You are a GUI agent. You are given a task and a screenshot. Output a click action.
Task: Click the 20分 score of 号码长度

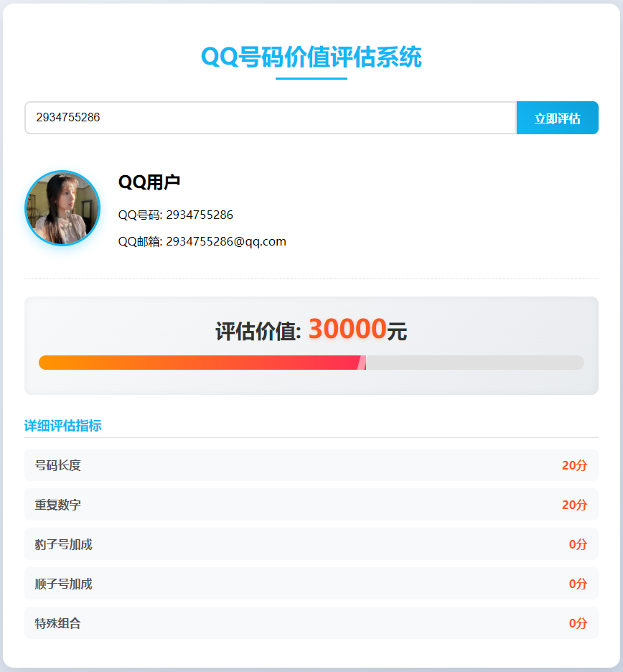click(x=575, y=465)
